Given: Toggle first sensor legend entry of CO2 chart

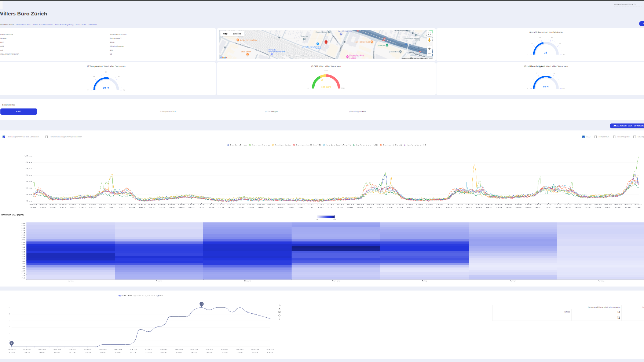Looking at the screenshot, I should coord(237,145).
